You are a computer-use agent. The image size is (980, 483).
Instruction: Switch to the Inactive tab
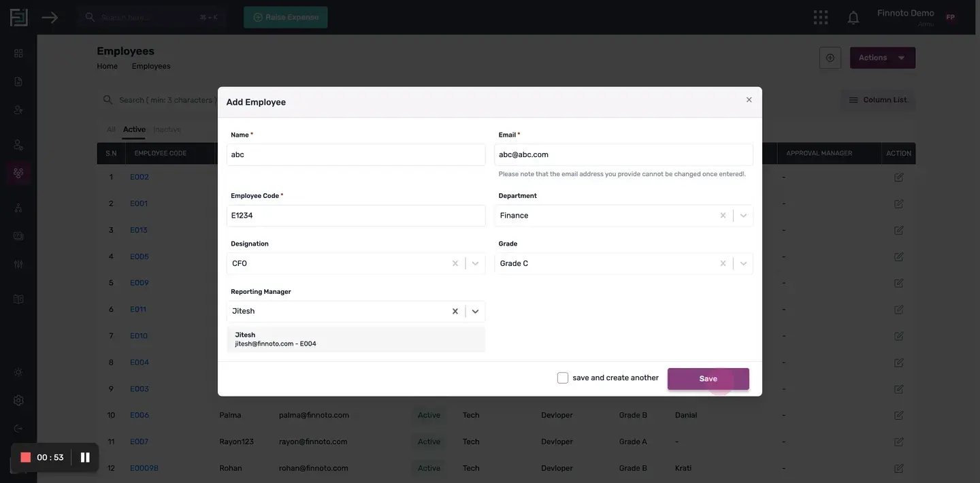pyautogui.click(x=167, y=129)
